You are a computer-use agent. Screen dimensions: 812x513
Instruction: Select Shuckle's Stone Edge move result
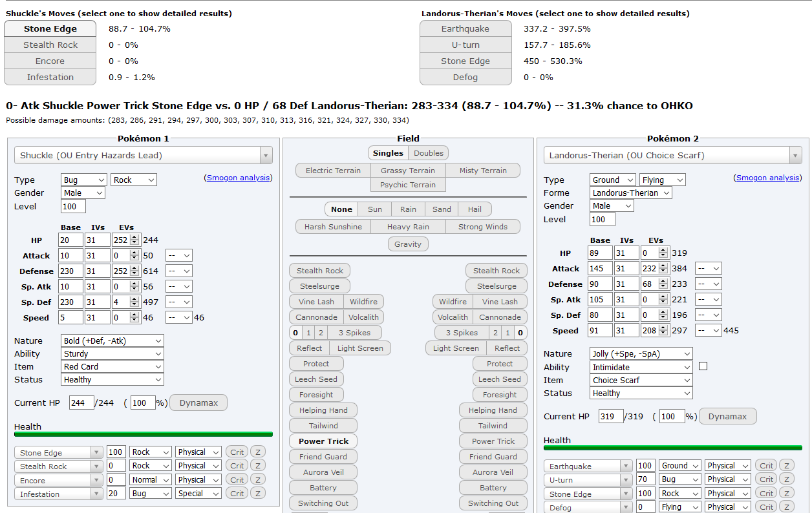pyautogui.click(x=50, y=28)
